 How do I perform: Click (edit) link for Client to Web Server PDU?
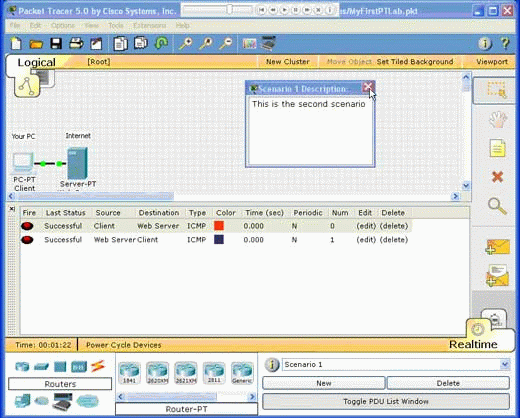[366, 226]
